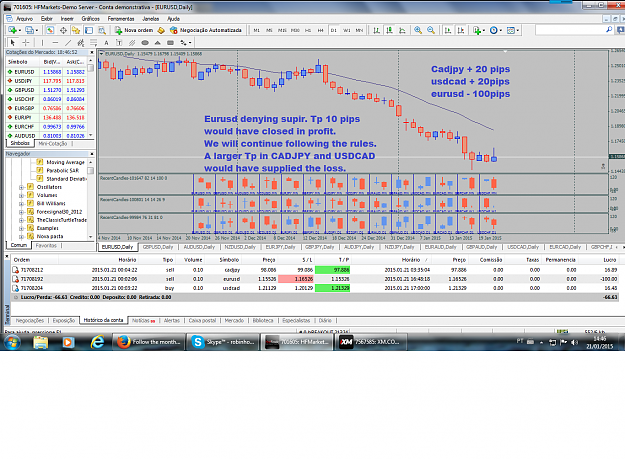Expand the Volumes tree node
The image size is (625, 459).
pyautogui.click(x=21, y=195)
